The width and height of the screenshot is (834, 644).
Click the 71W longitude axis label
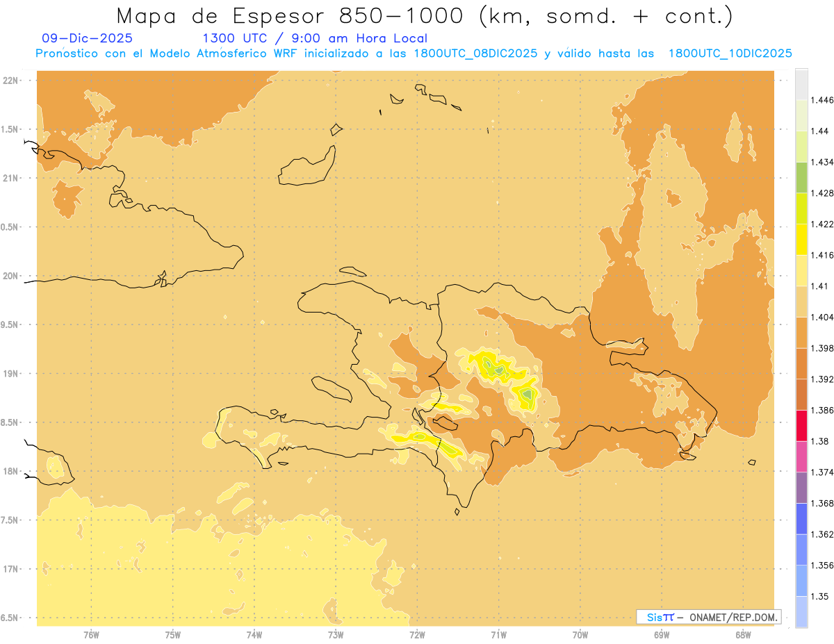pos(498,635)
